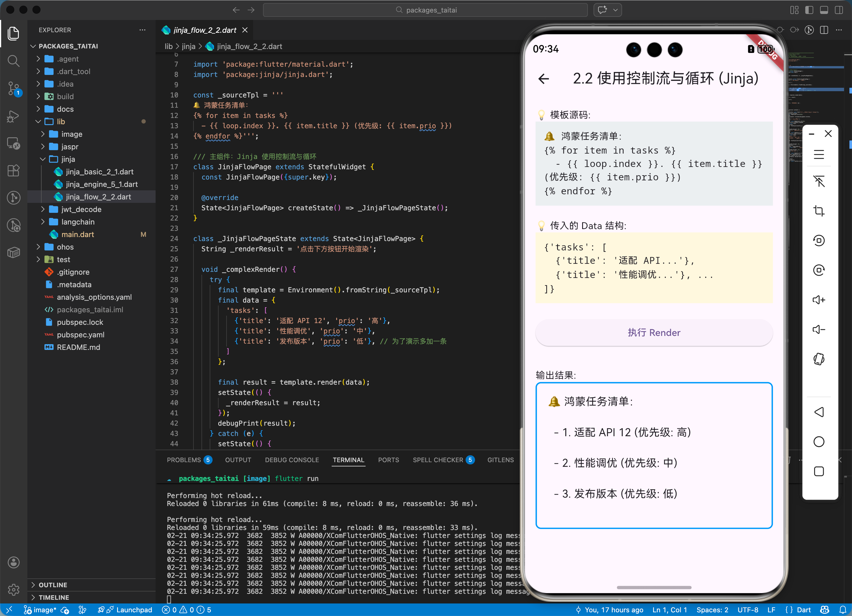This screenshot has height=616, width=852.
Task: Toggle the secondary sidebar layout button
Action: coord(839,10)
